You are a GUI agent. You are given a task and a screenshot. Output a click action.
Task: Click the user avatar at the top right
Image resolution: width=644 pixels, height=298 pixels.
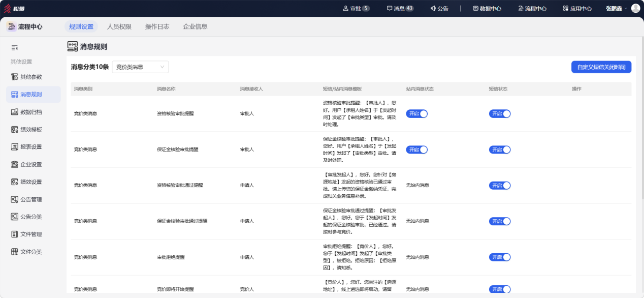(x=635, y=8)
